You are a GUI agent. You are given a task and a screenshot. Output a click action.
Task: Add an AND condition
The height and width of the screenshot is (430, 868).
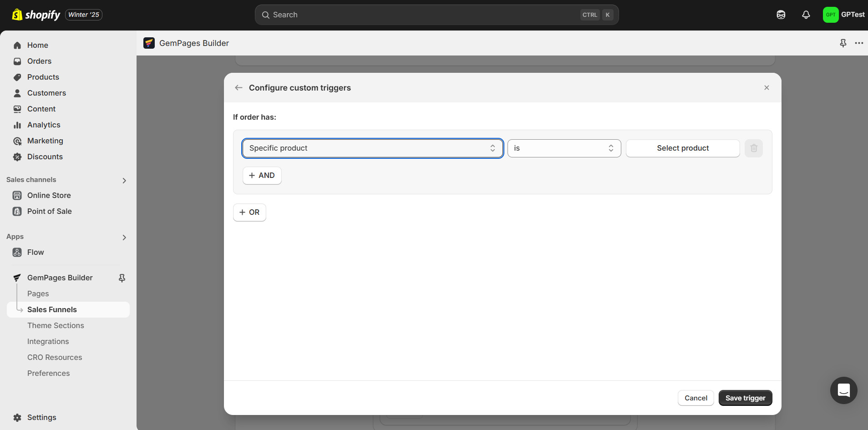coord(262,176)
